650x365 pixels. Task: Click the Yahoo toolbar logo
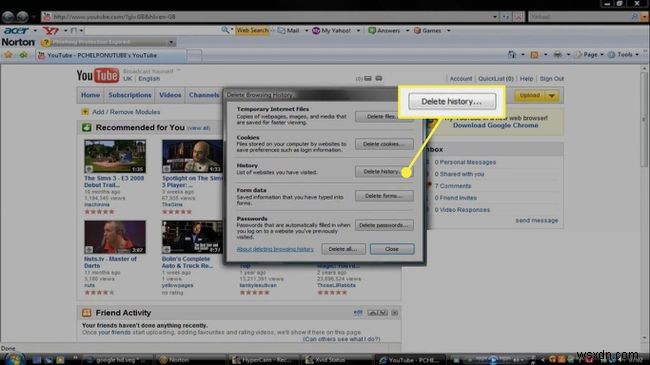(51, 31)
